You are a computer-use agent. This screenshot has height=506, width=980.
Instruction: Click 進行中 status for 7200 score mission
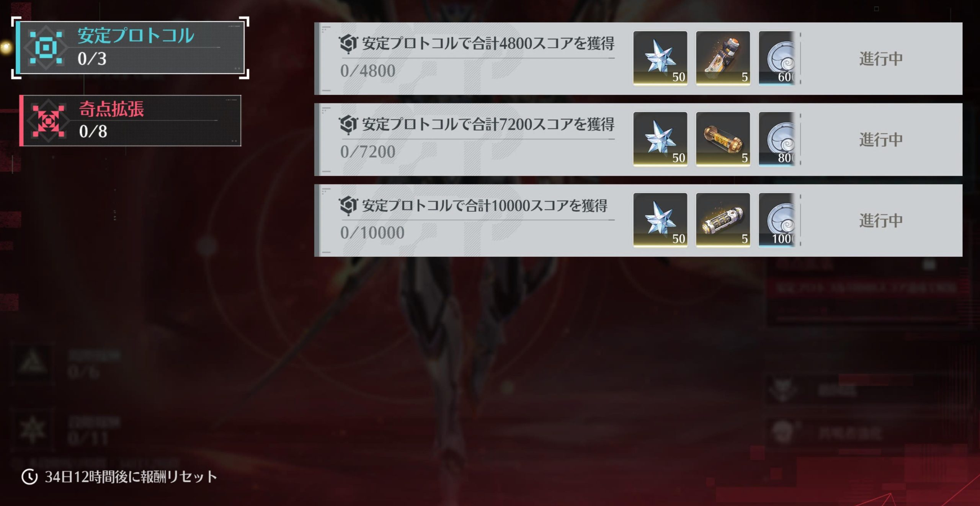[881, 139]
